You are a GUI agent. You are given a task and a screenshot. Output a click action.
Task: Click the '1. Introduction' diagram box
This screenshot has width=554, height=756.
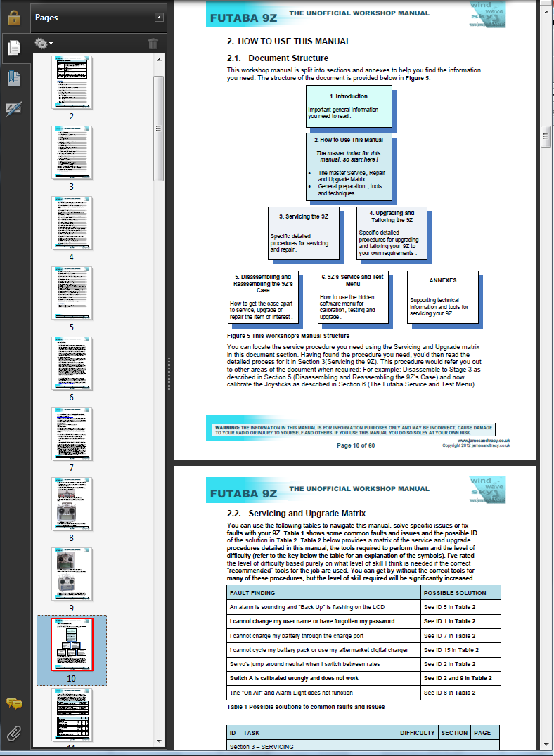click(349, 107)
